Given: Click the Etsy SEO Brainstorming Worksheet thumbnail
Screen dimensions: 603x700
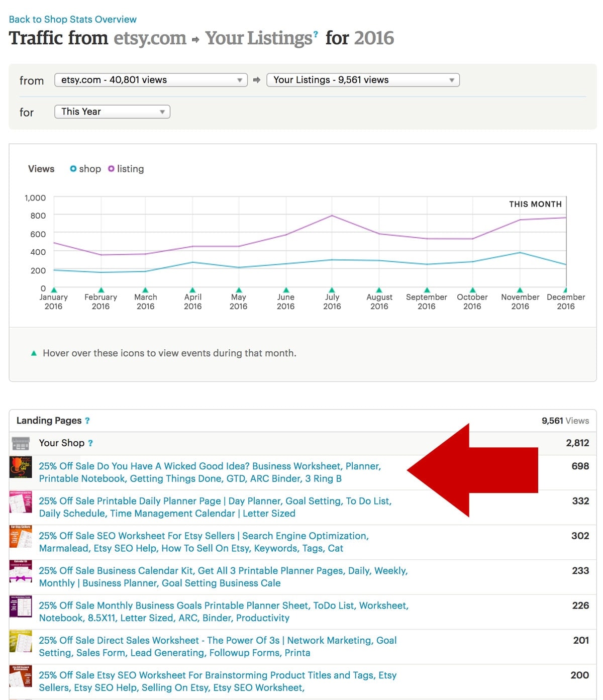Looking at the screenshot, I should [21, 676].
